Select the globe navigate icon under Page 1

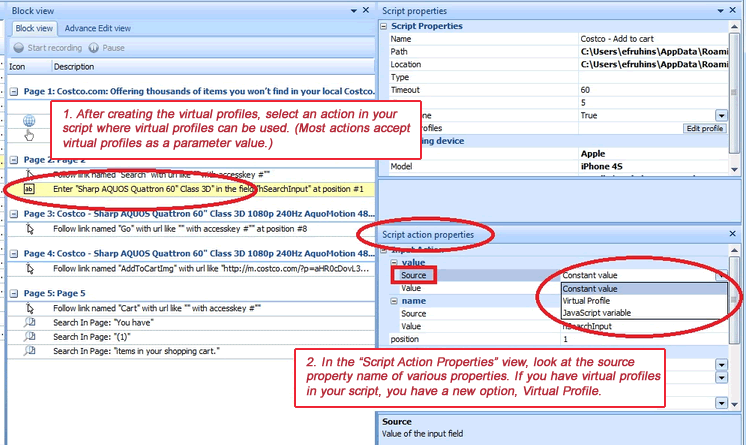[x=29, y=120]
